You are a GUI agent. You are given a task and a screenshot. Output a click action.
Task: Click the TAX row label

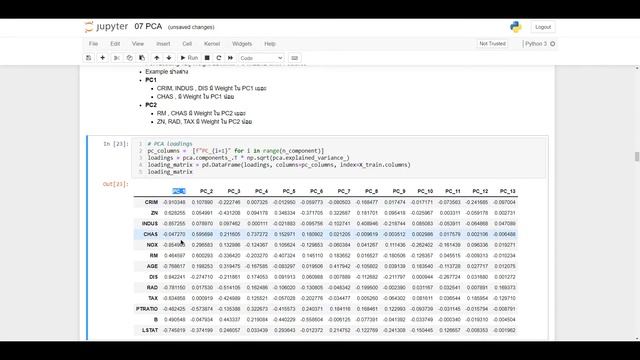pos(153,298)
